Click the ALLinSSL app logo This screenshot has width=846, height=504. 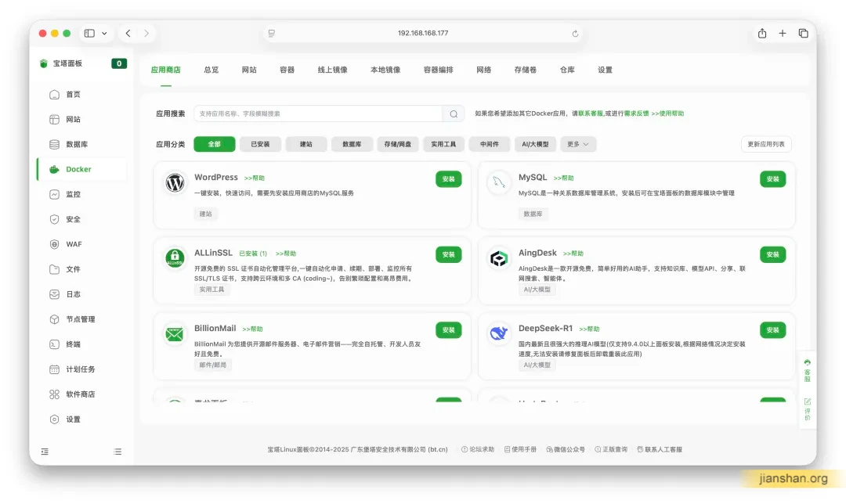coord(175,258)
